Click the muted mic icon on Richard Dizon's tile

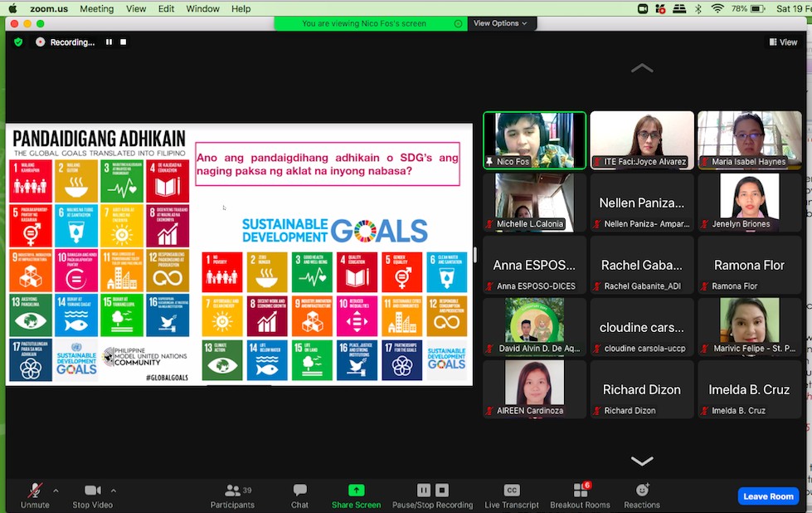click(597, 411)
